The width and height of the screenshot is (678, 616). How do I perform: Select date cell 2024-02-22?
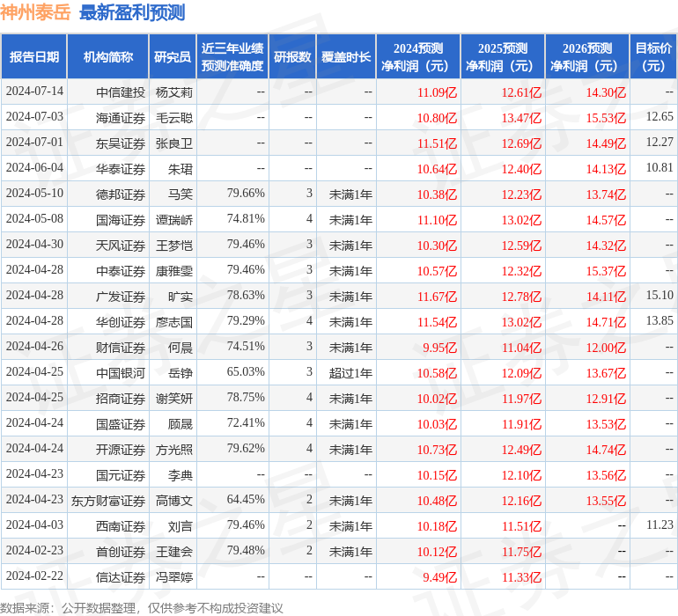pos(34,576)
